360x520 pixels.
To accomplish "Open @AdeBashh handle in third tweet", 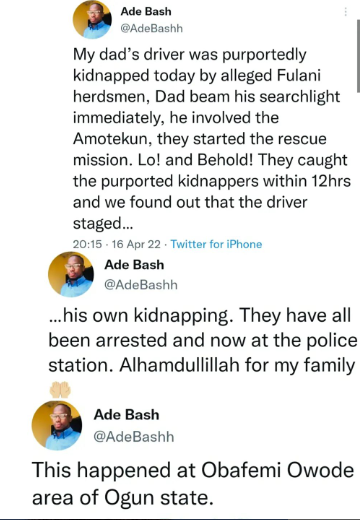I will (134, 437).
